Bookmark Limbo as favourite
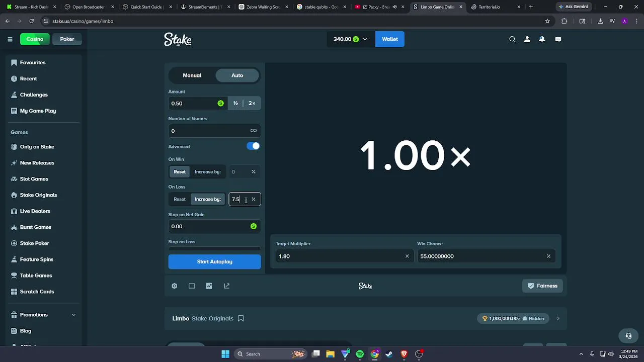644x362 pixels. (240, 318)
